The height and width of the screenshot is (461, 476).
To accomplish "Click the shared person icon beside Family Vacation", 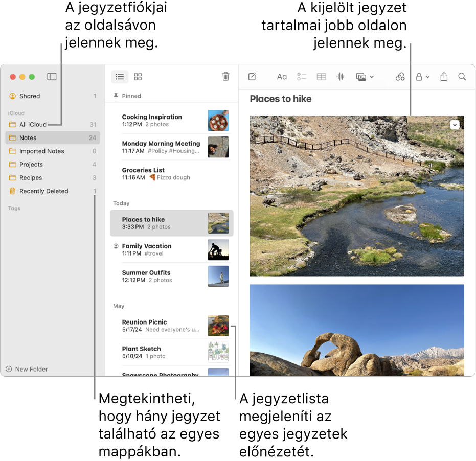I will point(116,246).
